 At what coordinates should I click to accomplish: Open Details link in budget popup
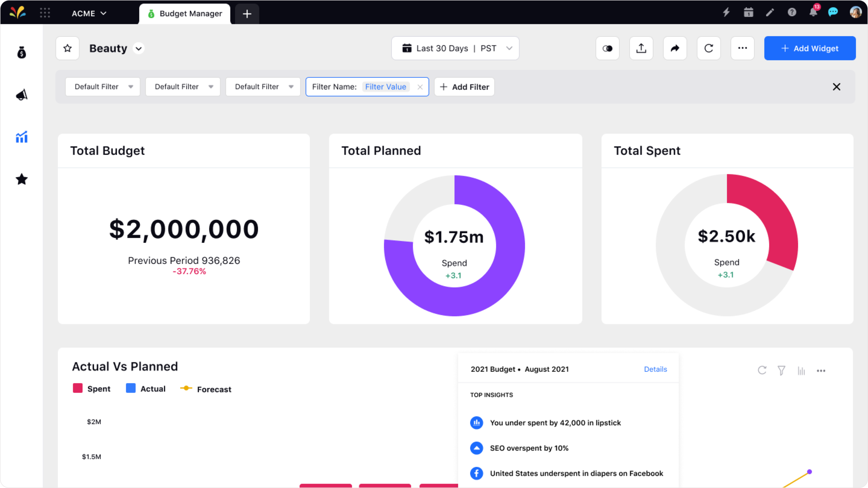[x=655, y=369]
